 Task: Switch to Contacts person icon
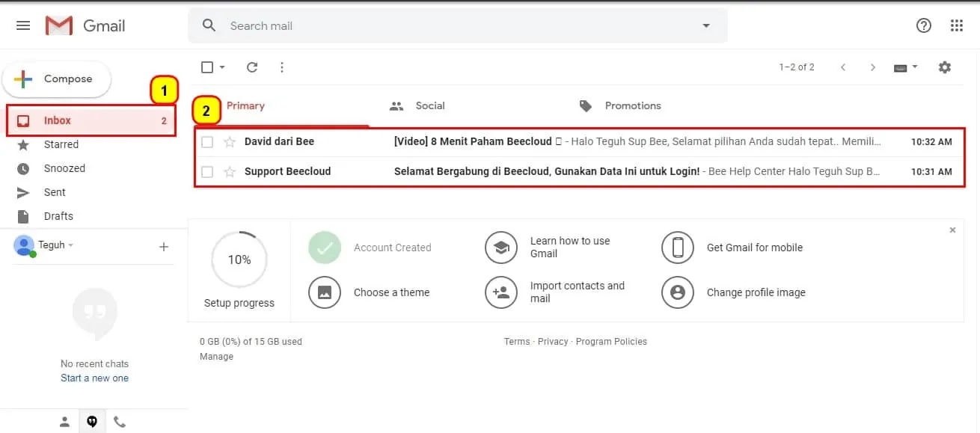click(x=65, y=422)
